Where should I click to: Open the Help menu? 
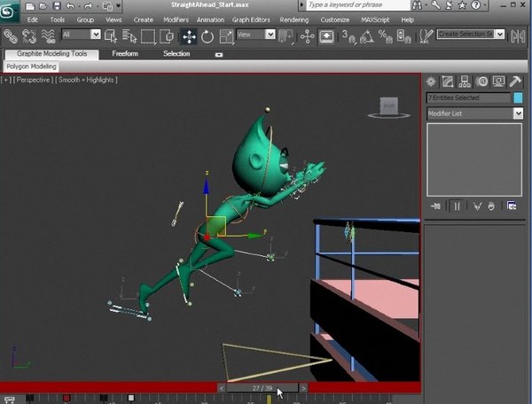tap(408, 19)
